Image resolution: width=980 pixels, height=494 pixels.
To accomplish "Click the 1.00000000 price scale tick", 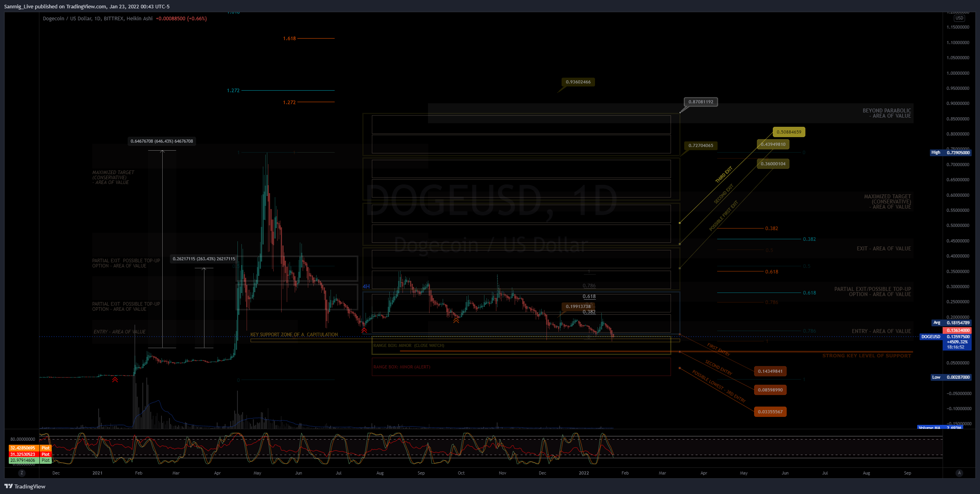I will pos(958,73).
